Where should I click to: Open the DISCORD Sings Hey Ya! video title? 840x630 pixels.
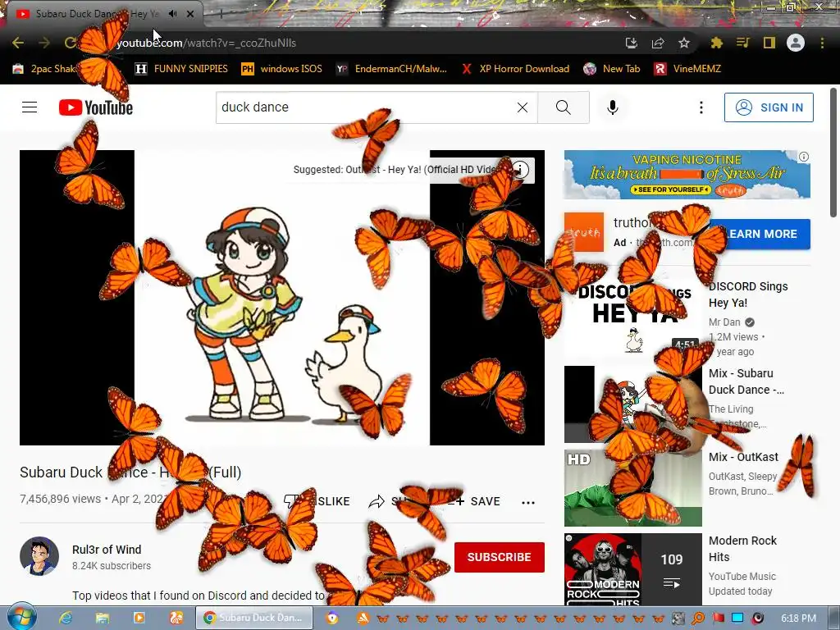click(x=748, y=294)
